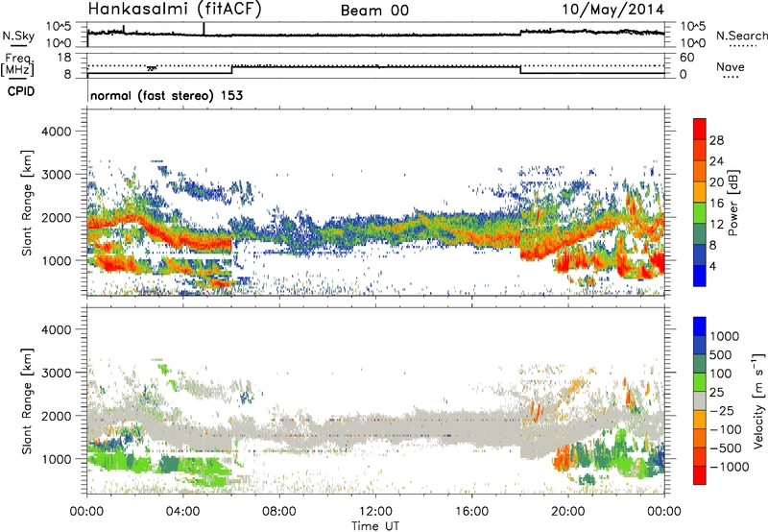Click the CPID row label
The width and height of the screenshot is (768, 532).
(21, 91)
